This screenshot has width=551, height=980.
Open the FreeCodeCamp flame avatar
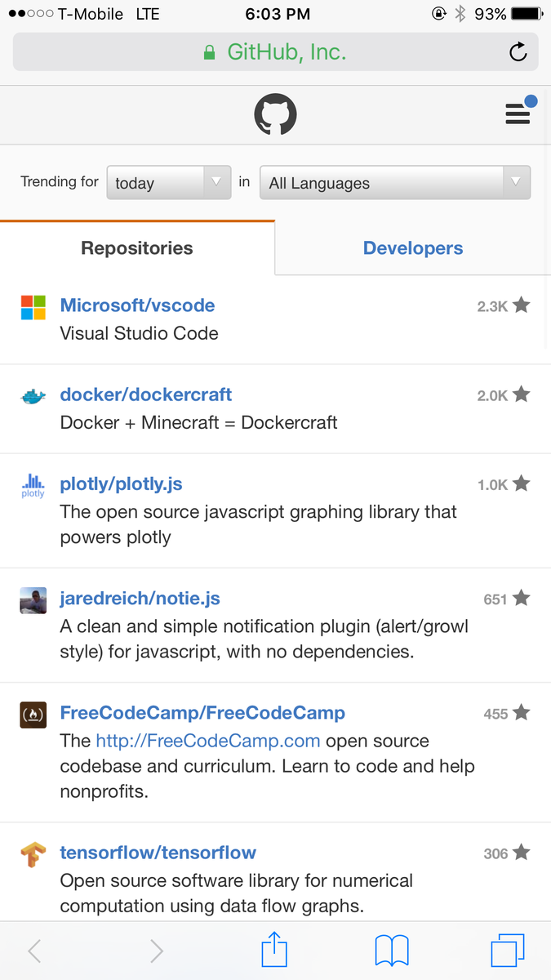(x=33, y=715)
